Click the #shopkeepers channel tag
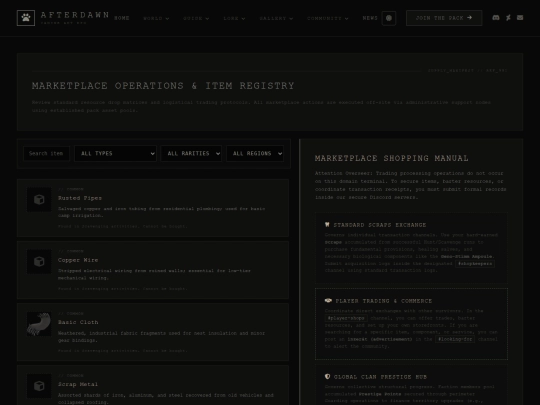This screenshot has width=540, height=405. (x=475, y=263)
